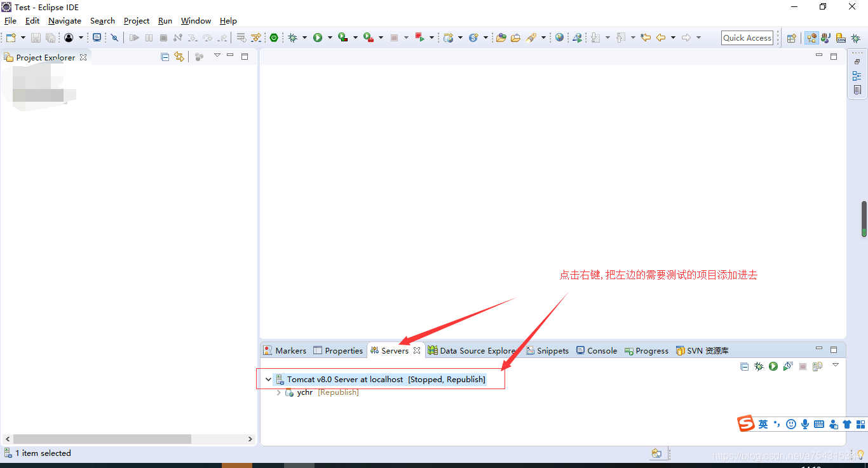Switch to the Progress tab

(646, 350)
